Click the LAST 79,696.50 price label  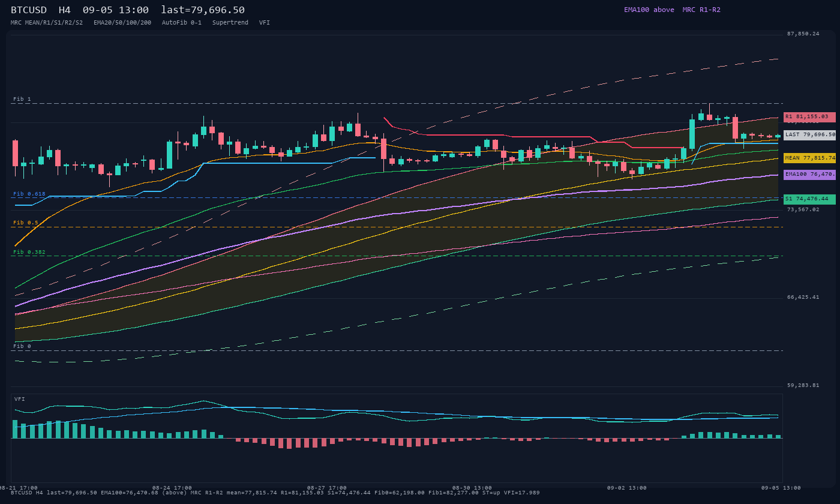coord(809,135)
